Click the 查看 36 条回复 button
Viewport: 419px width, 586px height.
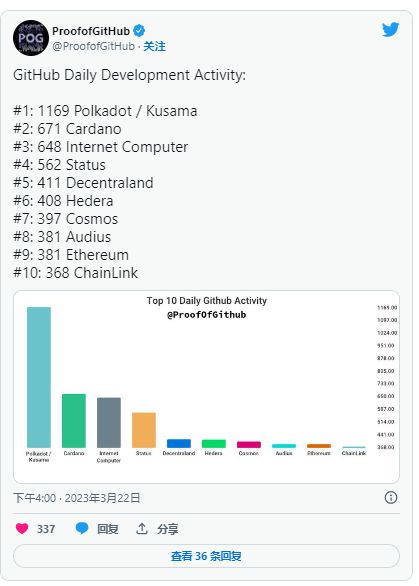click(206, 556)
